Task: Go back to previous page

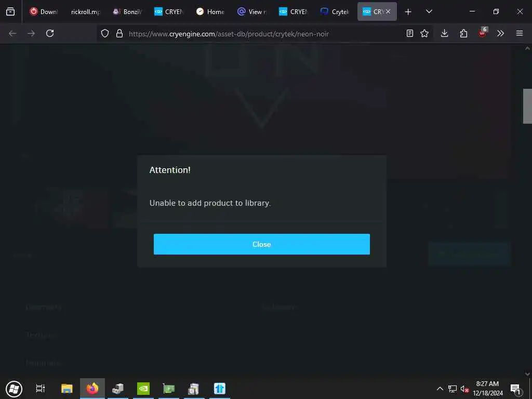Action: 12,33
